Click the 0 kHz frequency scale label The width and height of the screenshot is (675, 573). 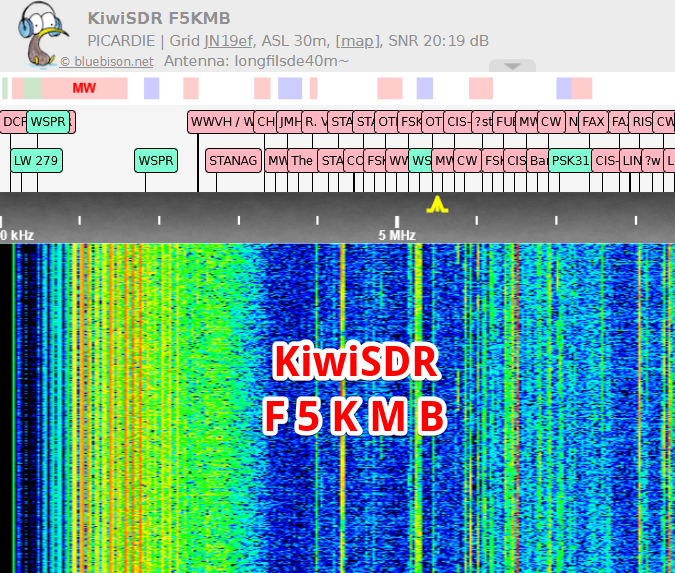click(17, 235)
